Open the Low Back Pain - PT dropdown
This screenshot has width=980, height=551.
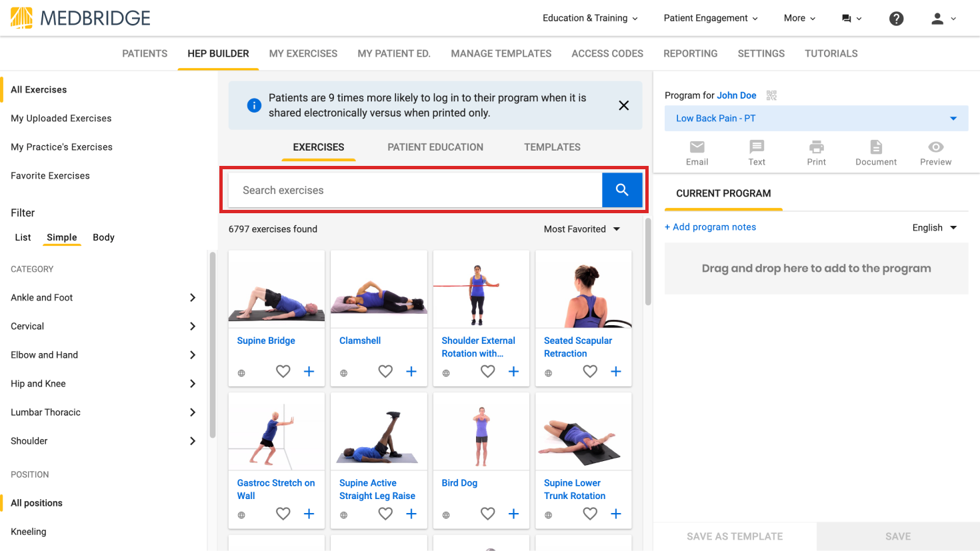pos(816,119)
